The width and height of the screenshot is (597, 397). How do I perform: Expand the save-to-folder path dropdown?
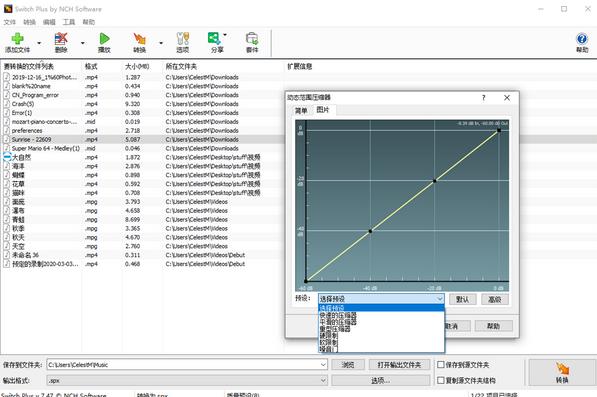(323, 365)
